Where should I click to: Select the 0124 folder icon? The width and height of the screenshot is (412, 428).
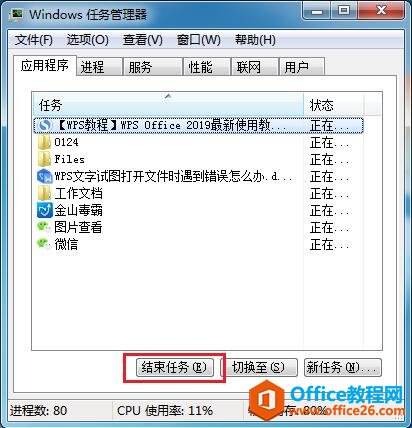[45, 143]
